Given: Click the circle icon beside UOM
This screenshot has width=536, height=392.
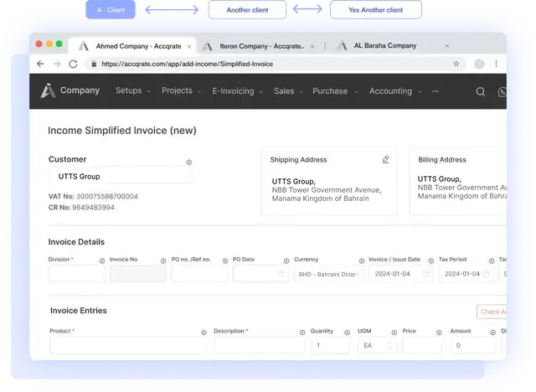Looking at the screenshot, I should click(x=394, y=333).
